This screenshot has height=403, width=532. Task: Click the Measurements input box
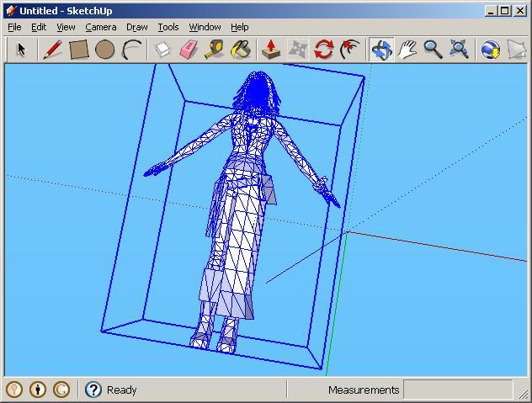tap(457, 390)
